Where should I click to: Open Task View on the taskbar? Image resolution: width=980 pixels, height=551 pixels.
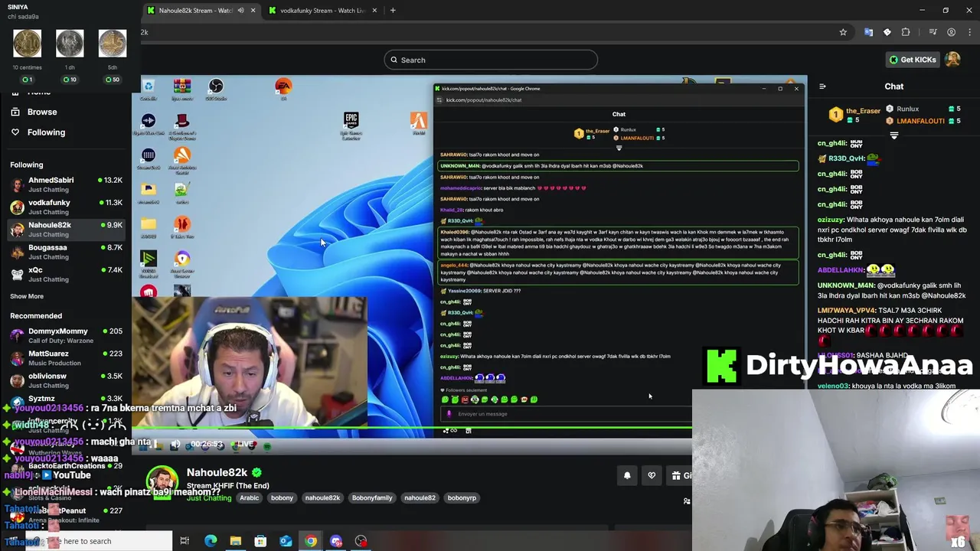185,541
